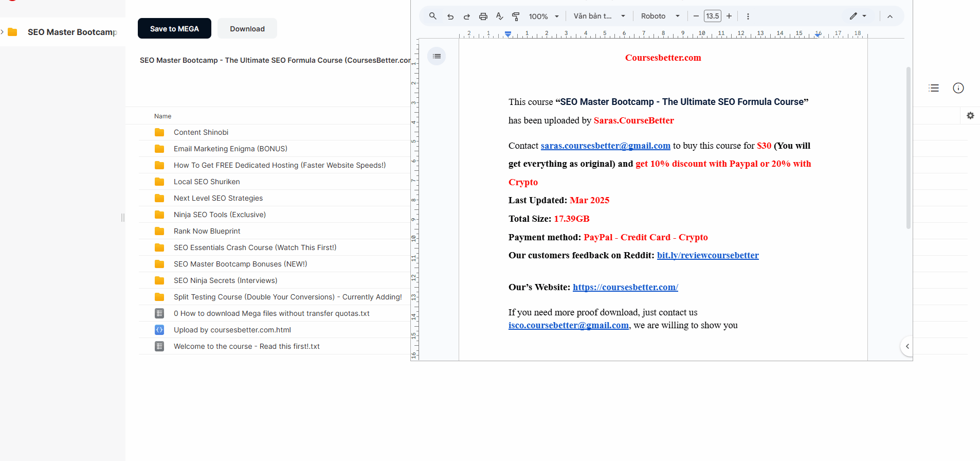Open the 100% zoom dropdown
Screen dimensions: 980x461
pos(543,16)
